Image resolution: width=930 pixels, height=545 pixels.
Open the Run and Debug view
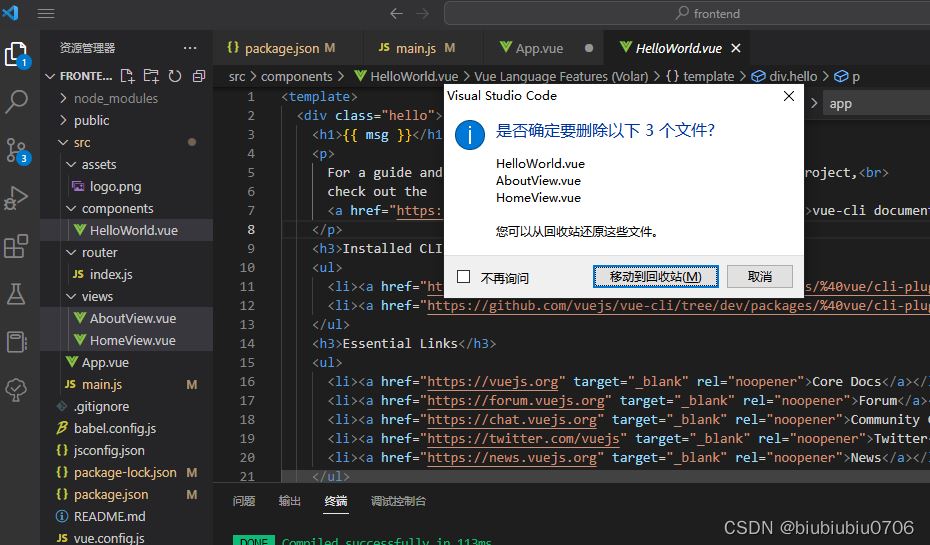click(17, 198)
